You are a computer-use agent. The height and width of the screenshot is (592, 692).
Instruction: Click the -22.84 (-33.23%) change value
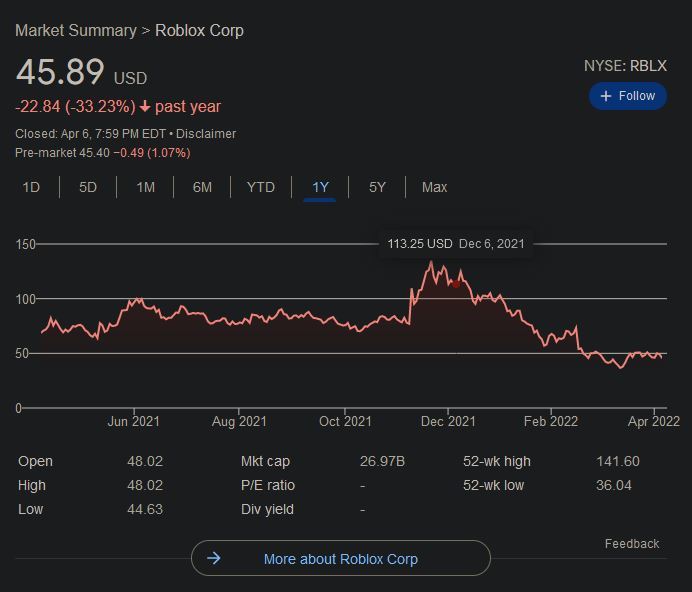75,107
